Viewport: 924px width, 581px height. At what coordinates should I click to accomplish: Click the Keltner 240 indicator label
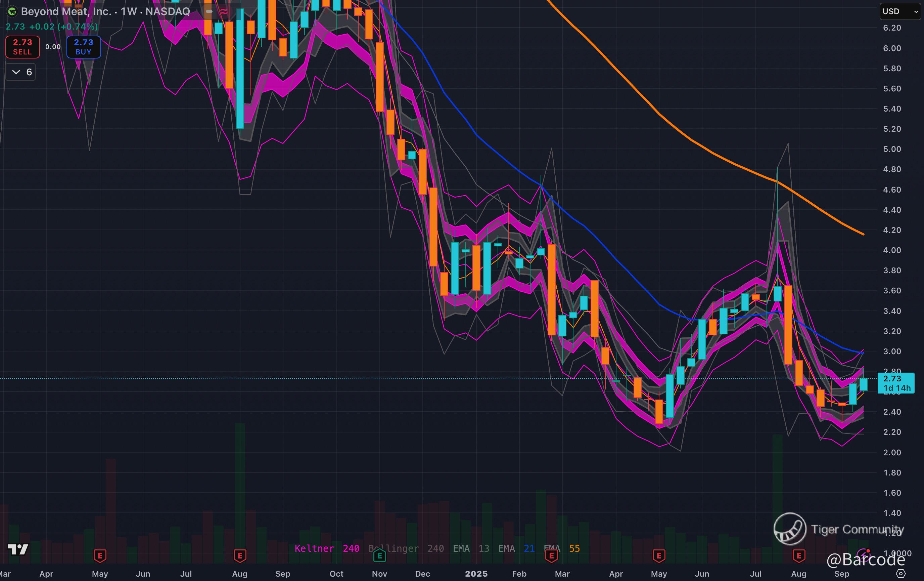[327, 548]
